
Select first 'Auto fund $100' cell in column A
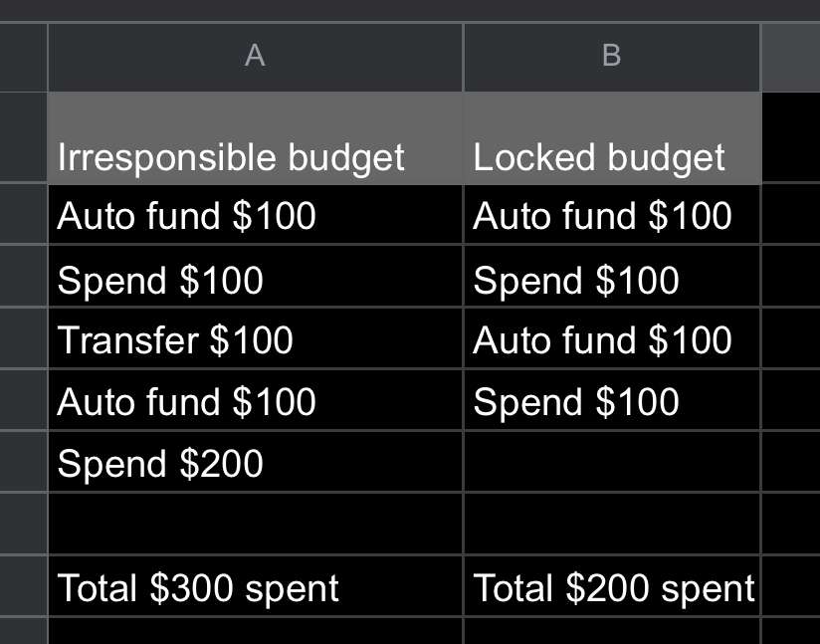(x=255, y=214)
